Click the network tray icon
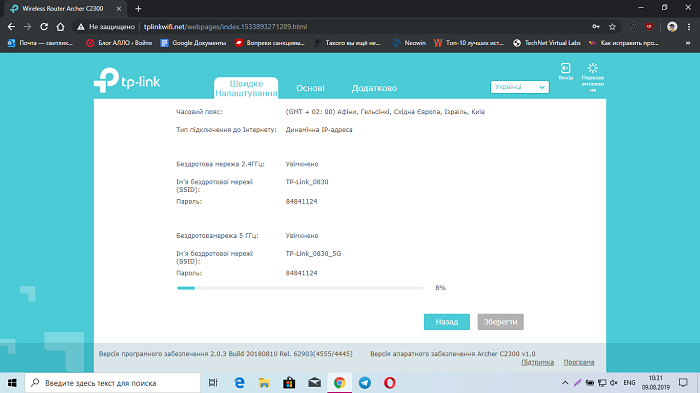The width and height of the screenshot is (700, 393). (602, 383)
